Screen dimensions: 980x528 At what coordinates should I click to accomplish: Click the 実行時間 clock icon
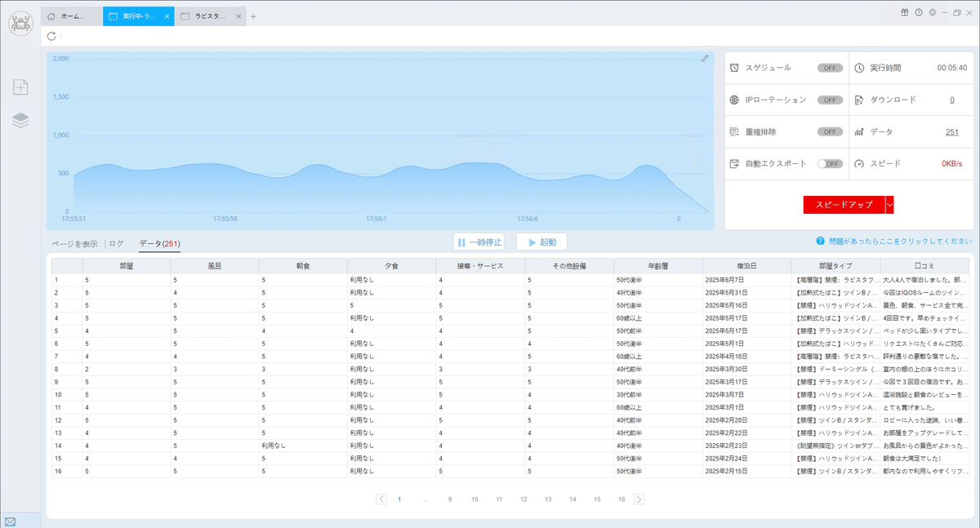[859, 68]
